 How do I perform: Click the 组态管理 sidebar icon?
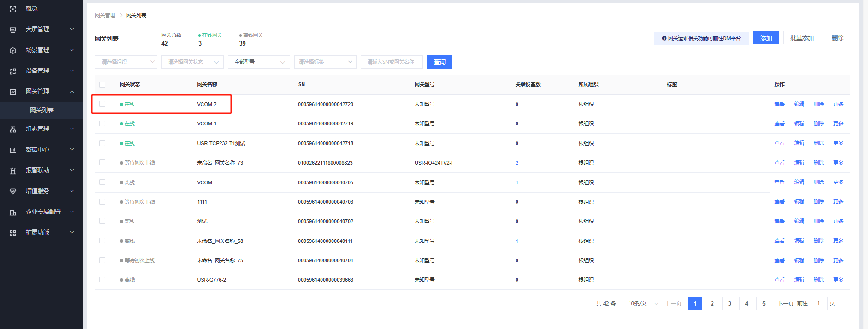coord(13,129)
